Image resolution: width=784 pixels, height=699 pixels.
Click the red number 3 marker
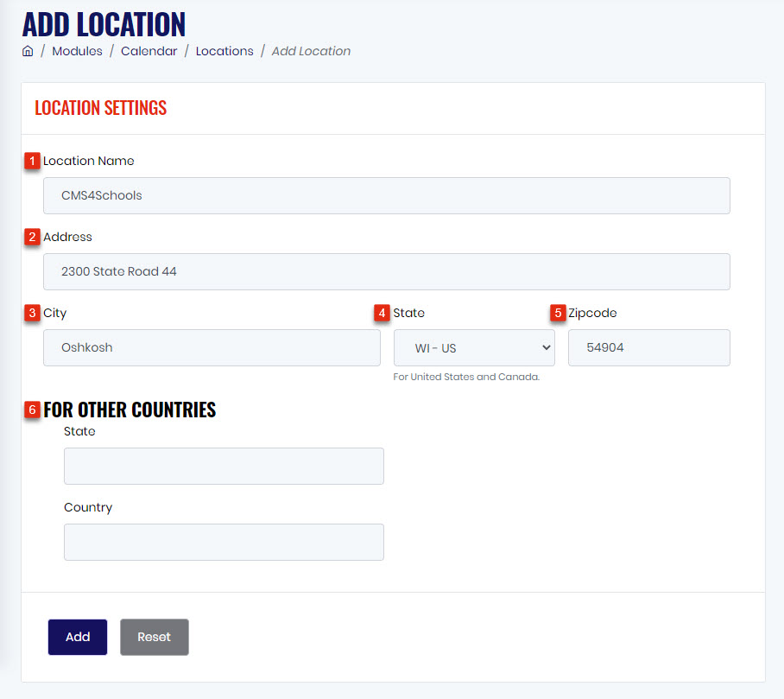(x=32, y=314)
